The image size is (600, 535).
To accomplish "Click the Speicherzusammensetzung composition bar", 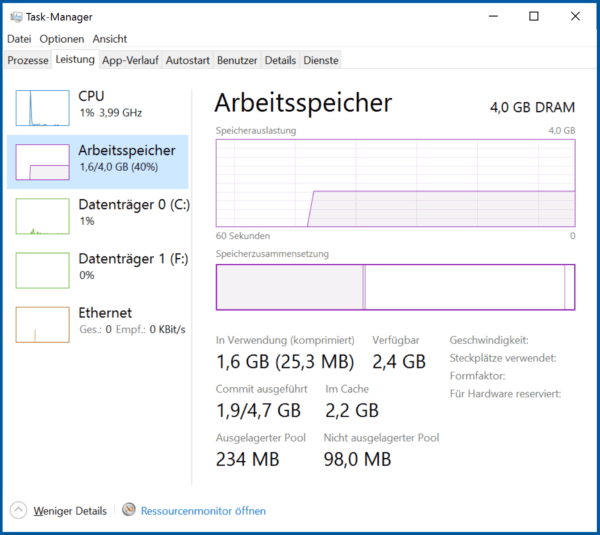I will click(x=395, y=287).
